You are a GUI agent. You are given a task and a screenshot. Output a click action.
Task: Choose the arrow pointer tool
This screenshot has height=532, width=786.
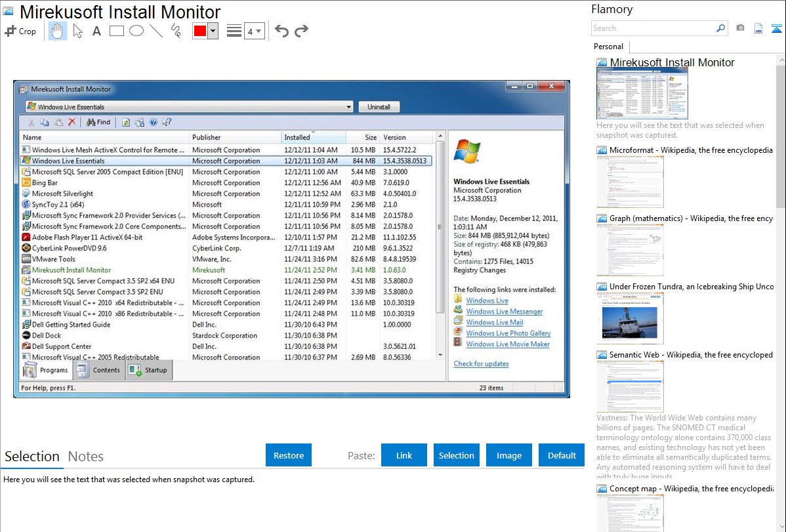(x=77, y=31)
